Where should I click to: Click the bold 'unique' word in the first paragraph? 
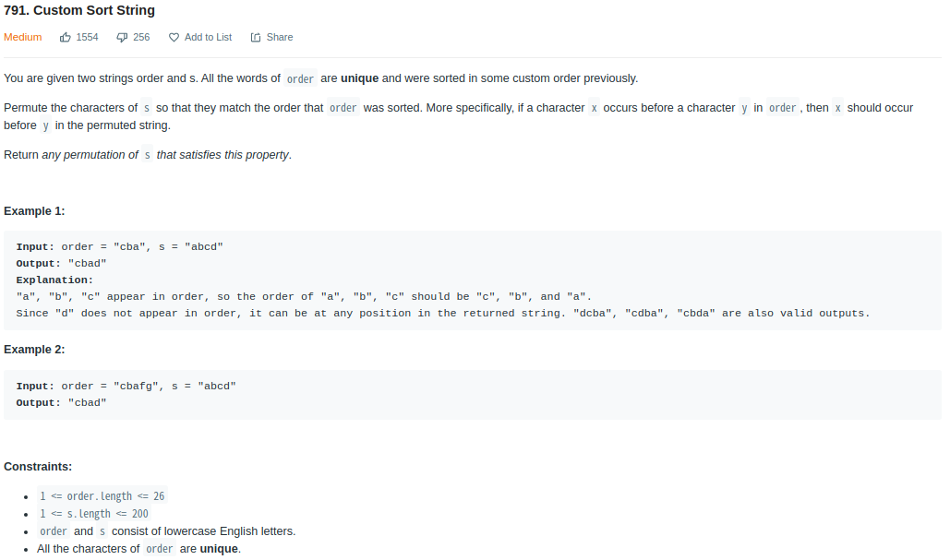(360, 78)
